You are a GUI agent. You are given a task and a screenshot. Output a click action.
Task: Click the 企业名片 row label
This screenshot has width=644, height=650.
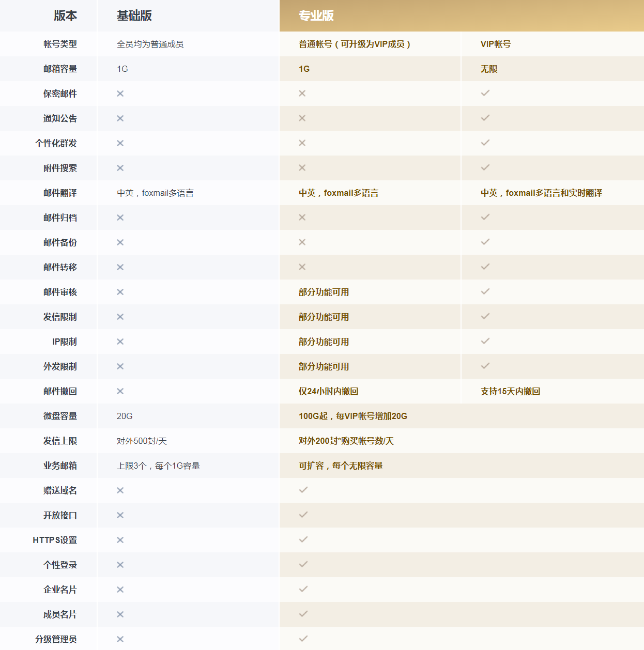point(60,590)
